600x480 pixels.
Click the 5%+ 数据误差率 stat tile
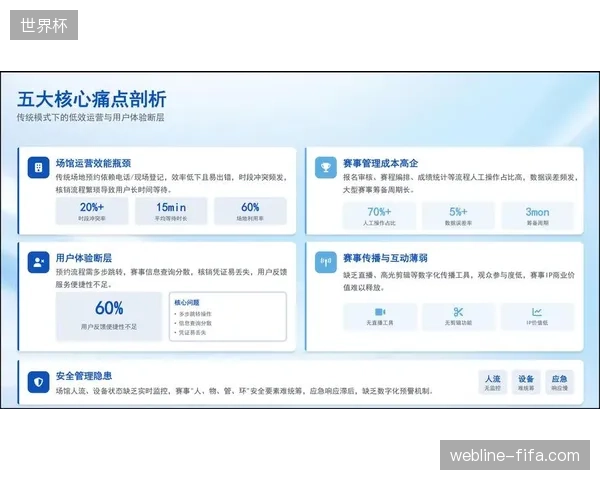tap(458, 216)
